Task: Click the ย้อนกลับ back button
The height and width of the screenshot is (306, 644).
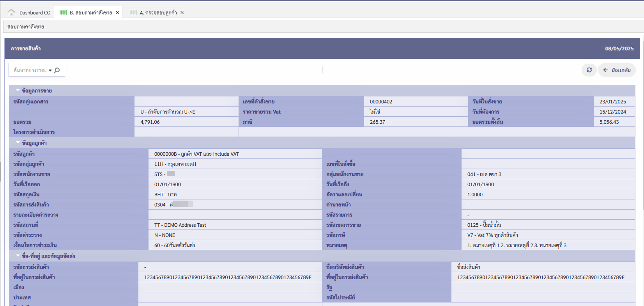Action: [x=617, y=70]
